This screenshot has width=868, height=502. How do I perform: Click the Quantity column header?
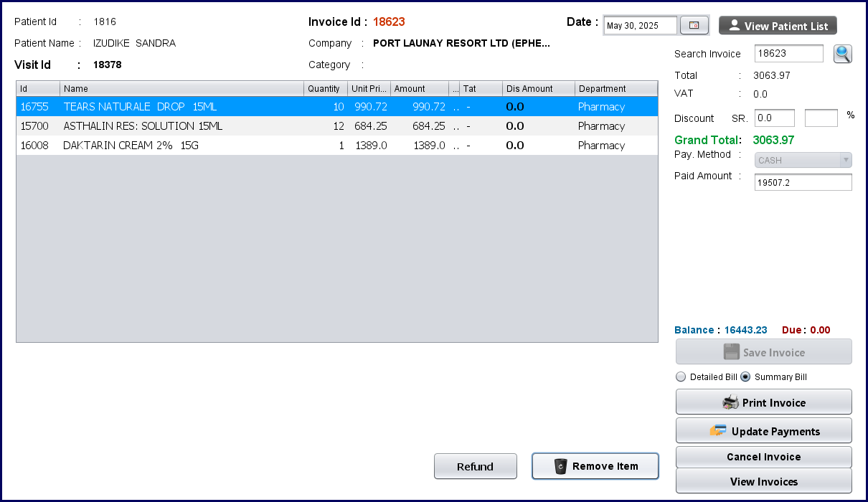tap(325, 89)
